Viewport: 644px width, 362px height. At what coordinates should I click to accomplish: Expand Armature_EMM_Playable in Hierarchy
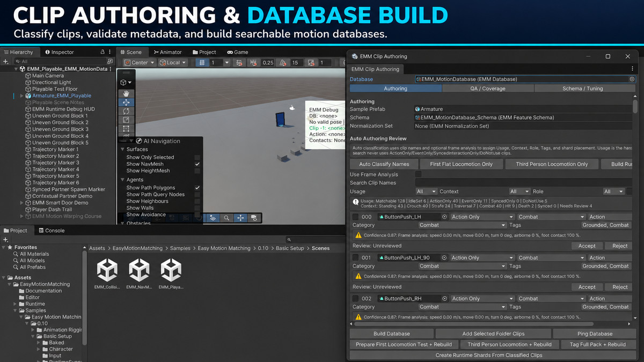(22, 95)
